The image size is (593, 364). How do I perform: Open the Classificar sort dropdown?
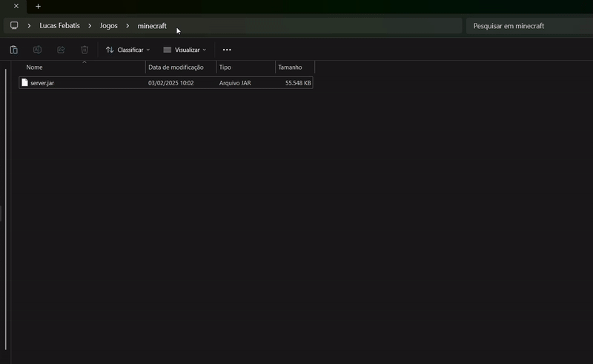pyautogui.click(x=127, y=50)
